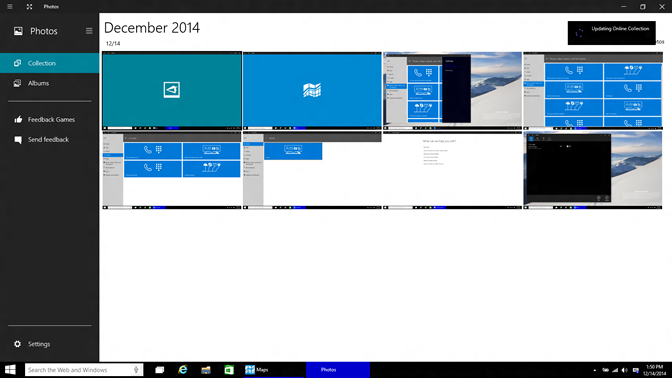
Task: Click the Photos taskbar button
Action: click(x=338, y=370)
